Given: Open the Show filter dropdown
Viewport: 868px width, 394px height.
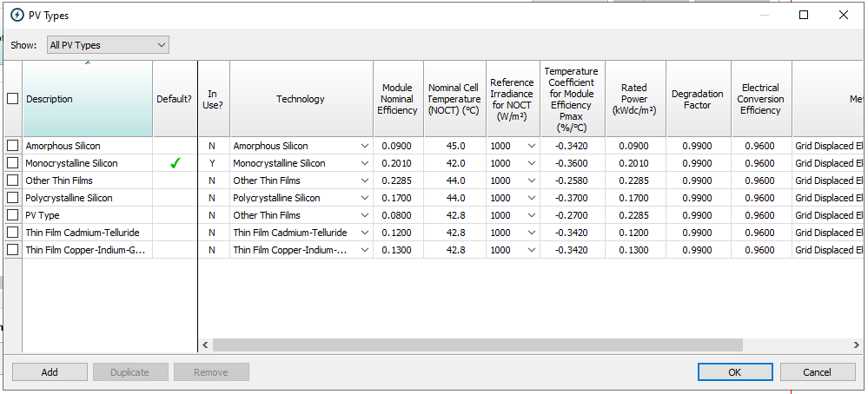Looking at the screenshot, I should point(108,45).
